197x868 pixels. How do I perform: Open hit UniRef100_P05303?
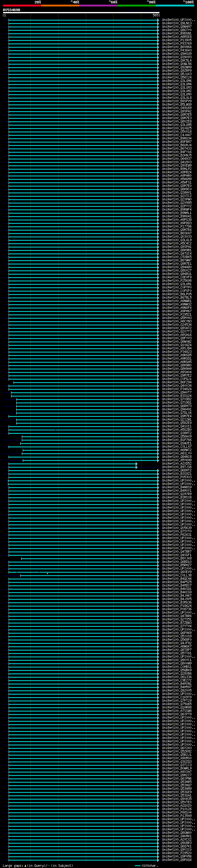coord(177,477)
